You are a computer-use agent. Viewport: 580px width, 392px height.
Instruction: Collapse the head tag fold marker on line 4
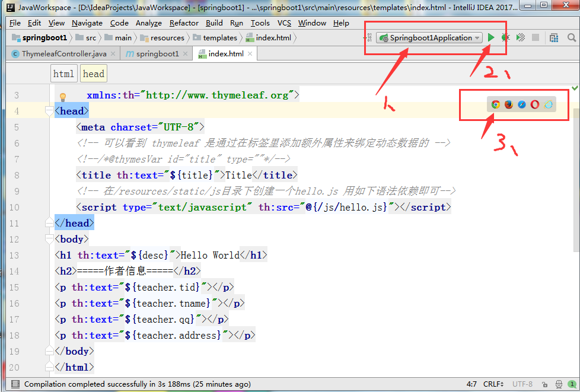coord(49,110)
